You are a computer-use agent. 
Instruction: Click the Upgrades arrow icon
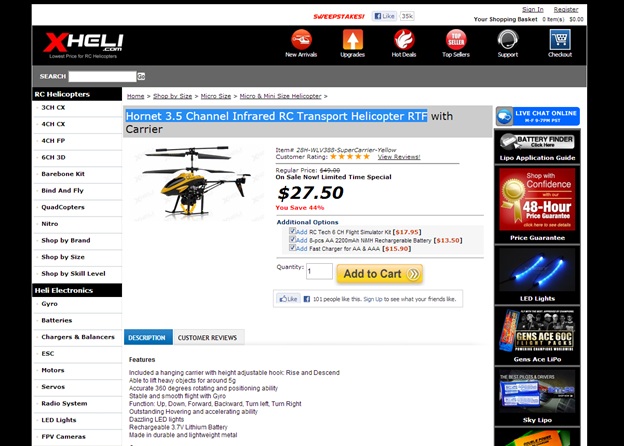pos(353,40)
